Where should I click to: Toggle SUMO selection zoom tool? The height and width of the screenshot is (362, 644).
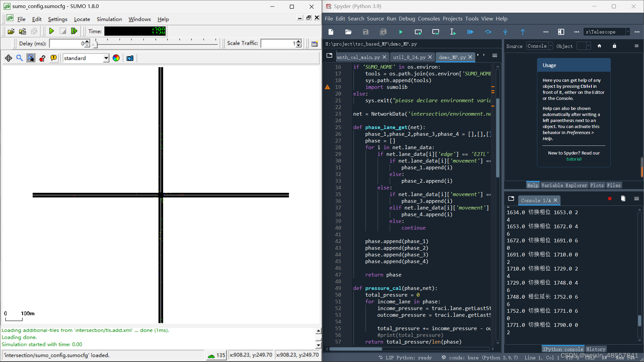pos(31,58)
